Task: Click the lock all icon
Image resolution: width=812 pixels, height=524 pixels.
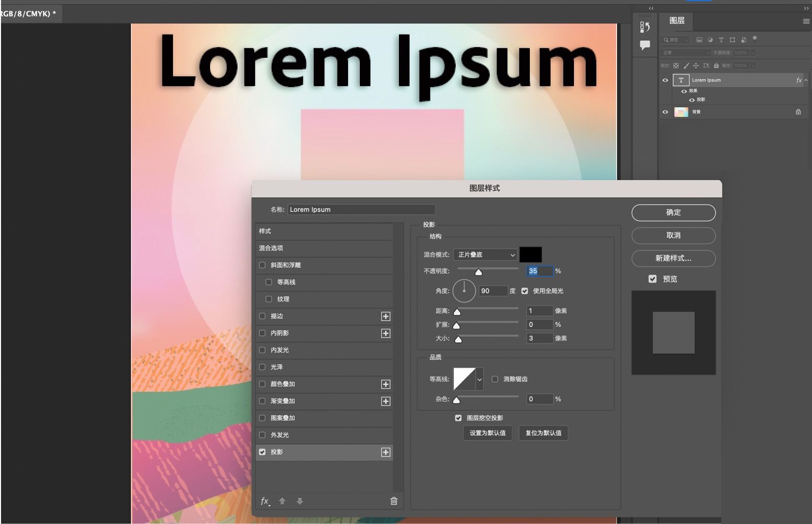Action: pos(716,65)
